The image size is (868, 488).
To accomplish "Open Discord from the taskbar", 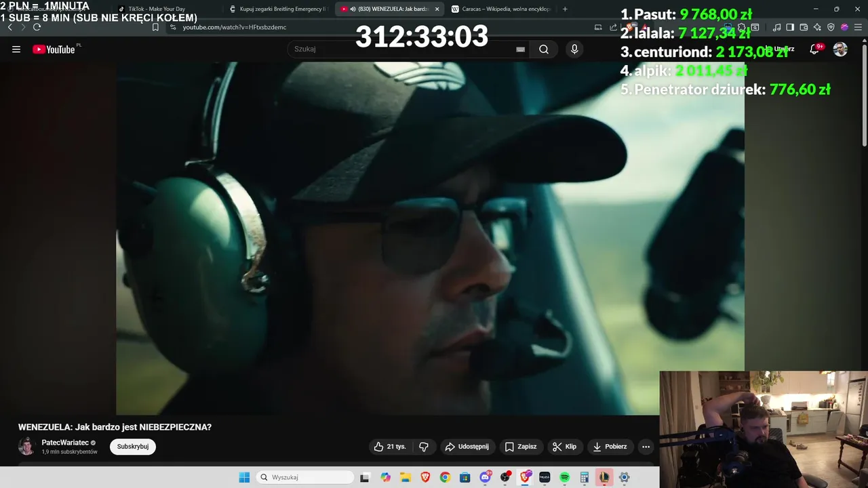I will pos(486,477).
